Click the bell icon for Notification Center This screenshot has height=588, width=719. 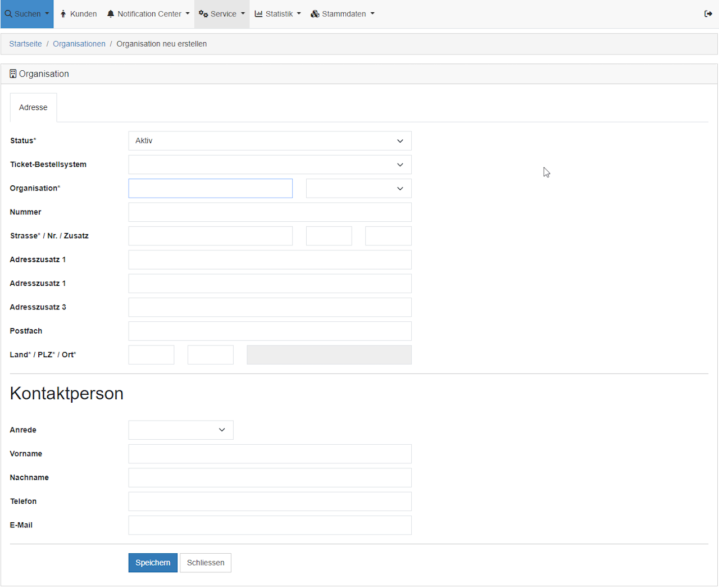[111, 14]
